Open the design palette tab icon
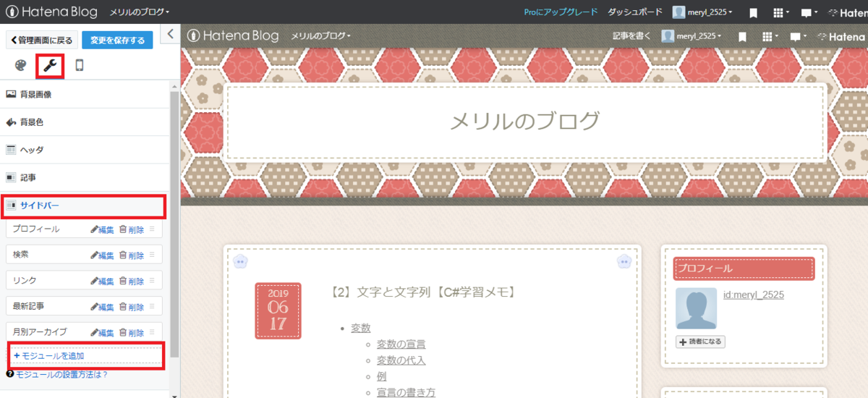The height and width of the screenshot is (398, 868). [20, 65]
